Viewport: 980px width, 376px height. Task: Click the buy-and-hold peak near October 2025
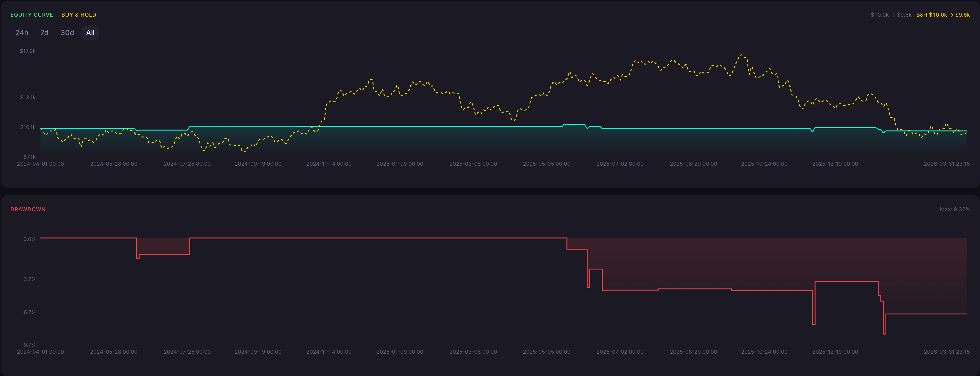pos(742,56)
